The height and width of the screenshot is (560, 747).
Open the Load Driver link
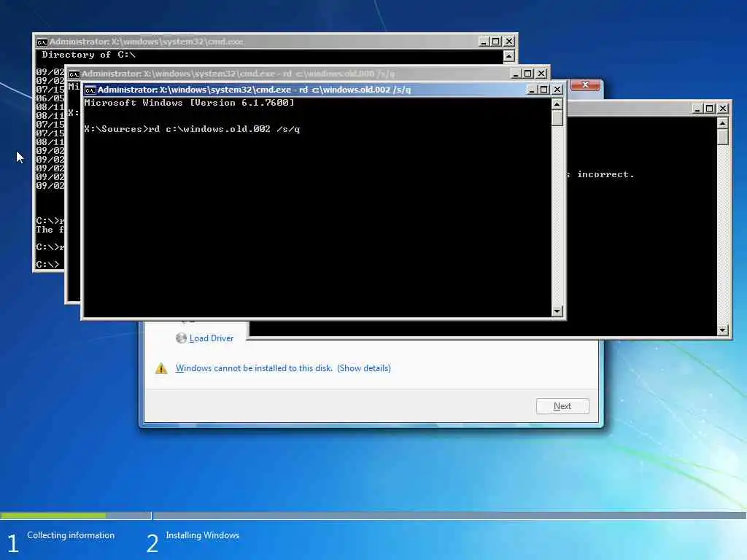[212, 338]
